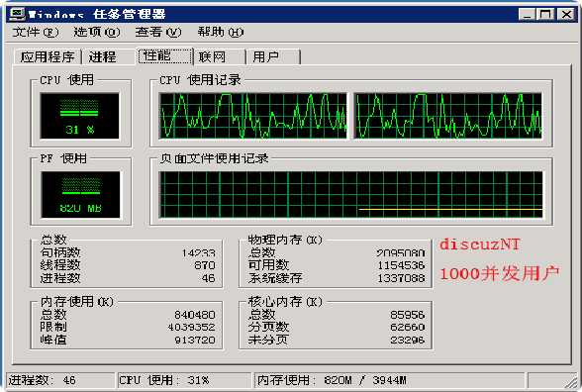
Task: Minimize the Task Manager window
Action: [x=527, y=14]
